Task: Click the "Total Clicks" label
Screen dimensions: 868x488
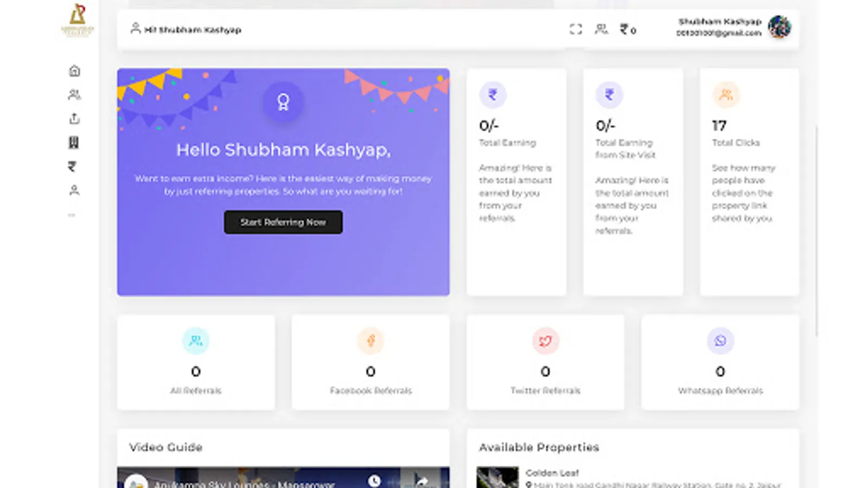Action: pyautogui.click(x=736, y=143)
